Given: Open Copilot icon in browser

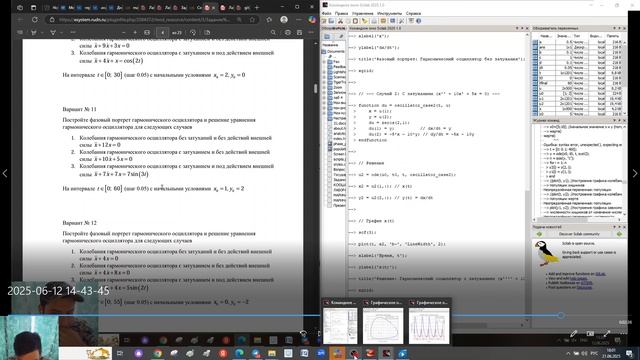Looking at the screenshot, I should pos(312,20).
